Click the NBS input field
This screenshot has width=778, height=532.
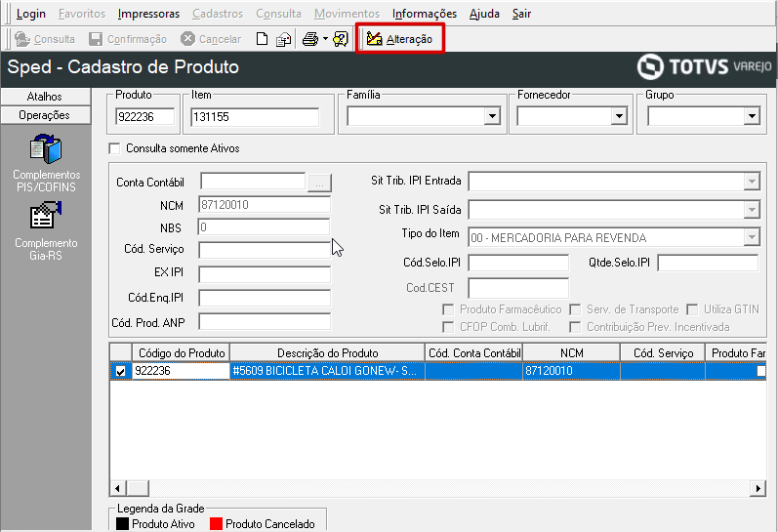pos(264,226)
